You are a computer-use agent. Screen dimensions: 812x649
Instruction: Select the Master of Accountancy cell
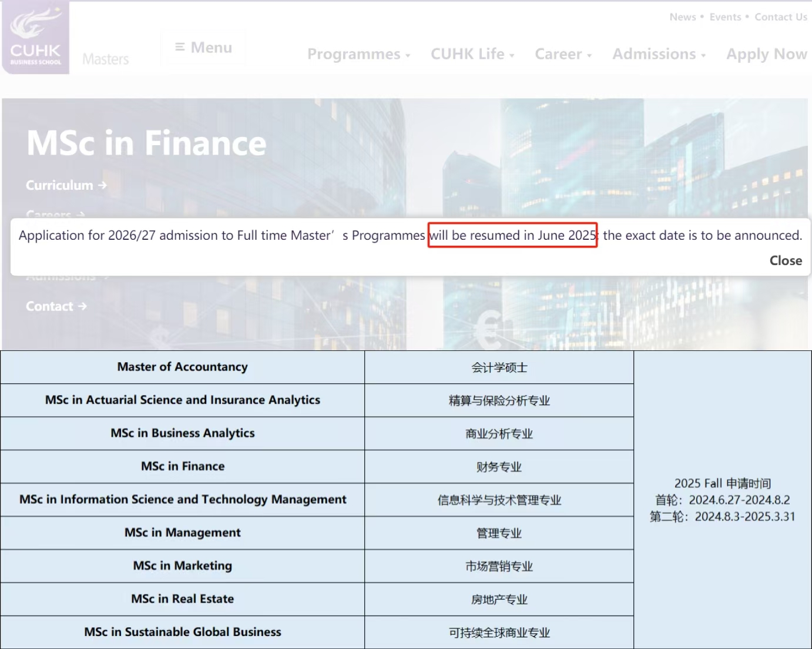182,367
